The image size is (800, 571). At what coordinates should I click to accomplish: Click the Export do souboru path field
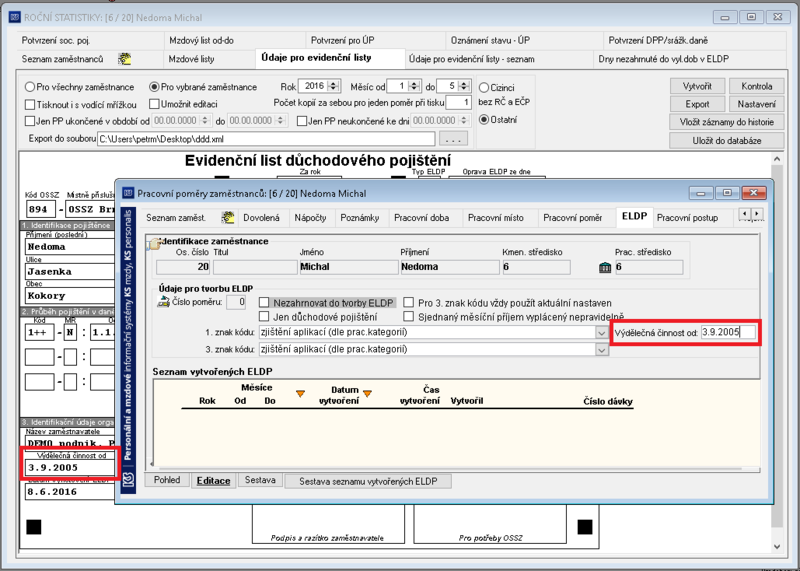pos(266,139)
